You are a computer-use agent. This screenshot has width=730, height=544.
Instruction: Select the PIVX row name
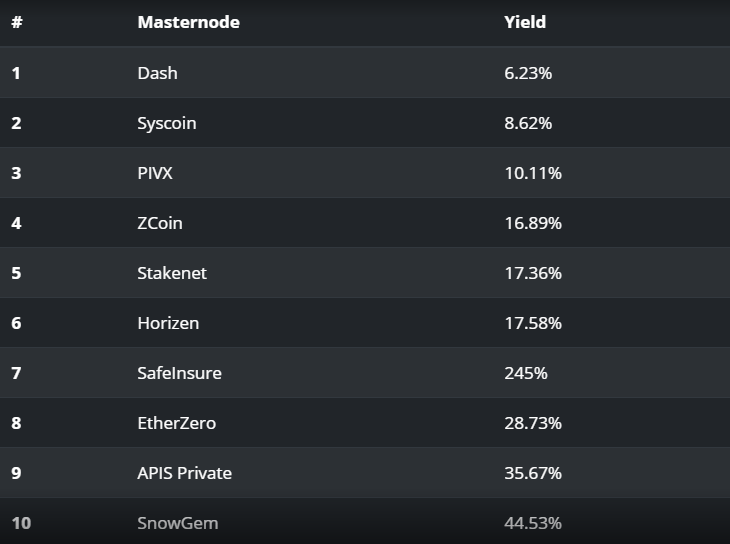coord(155,173)
